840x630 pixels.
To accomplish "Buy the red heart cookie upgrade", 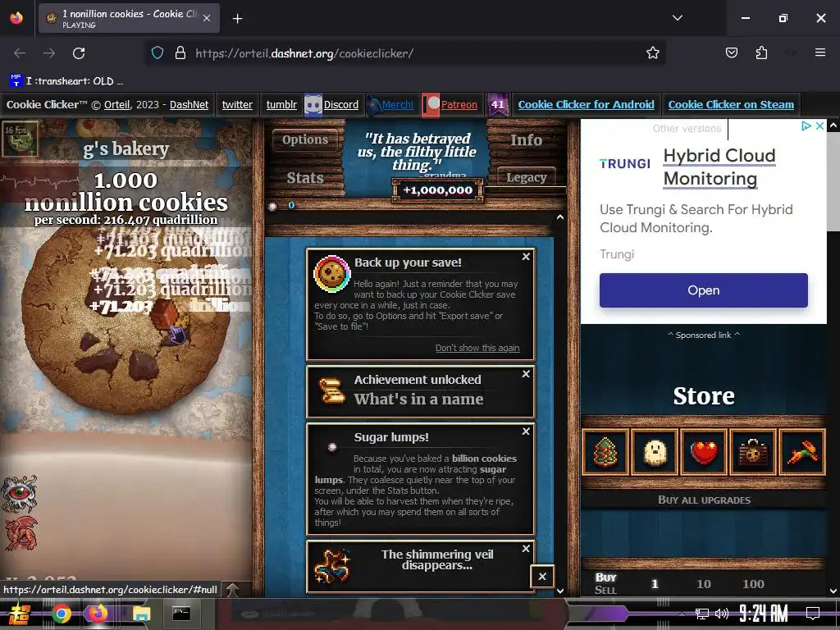I will [x=704, y=452].
